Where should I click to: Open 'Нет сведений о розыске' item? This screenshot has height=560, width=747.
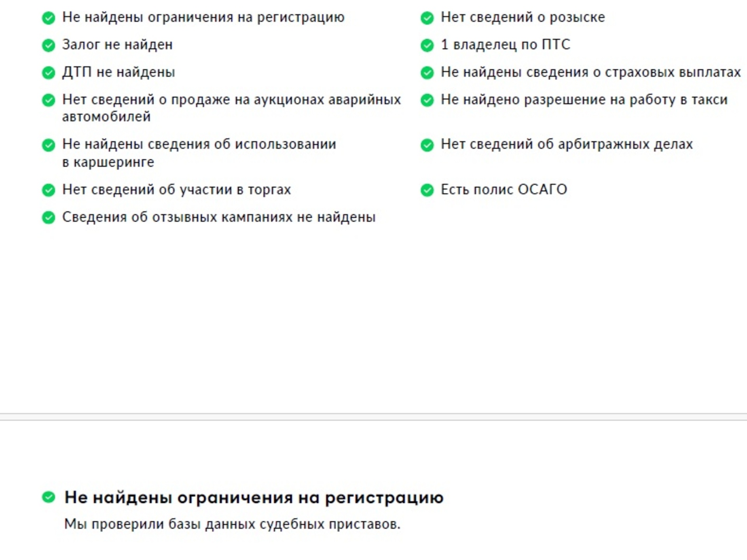click(523, 17)
